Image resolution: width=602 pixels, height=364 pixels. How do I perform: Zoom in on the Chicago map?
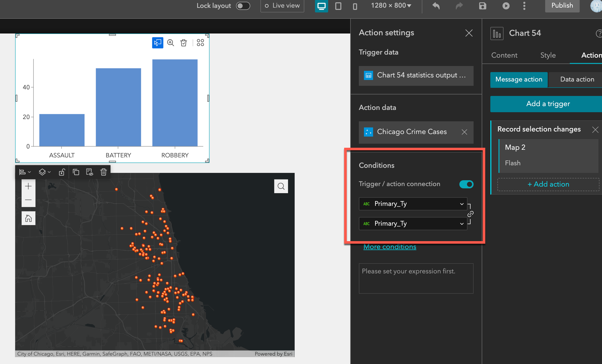coord(28,186)
